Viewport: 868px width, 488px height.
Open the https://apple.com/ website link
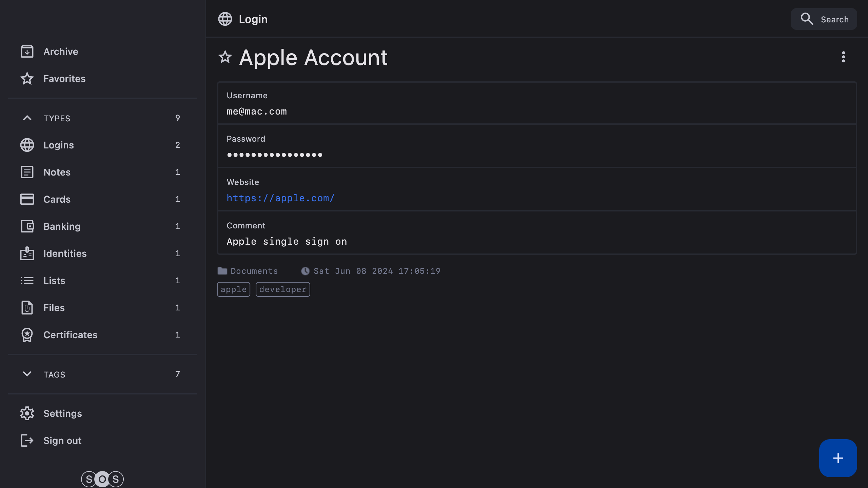[x=280, y=198]
